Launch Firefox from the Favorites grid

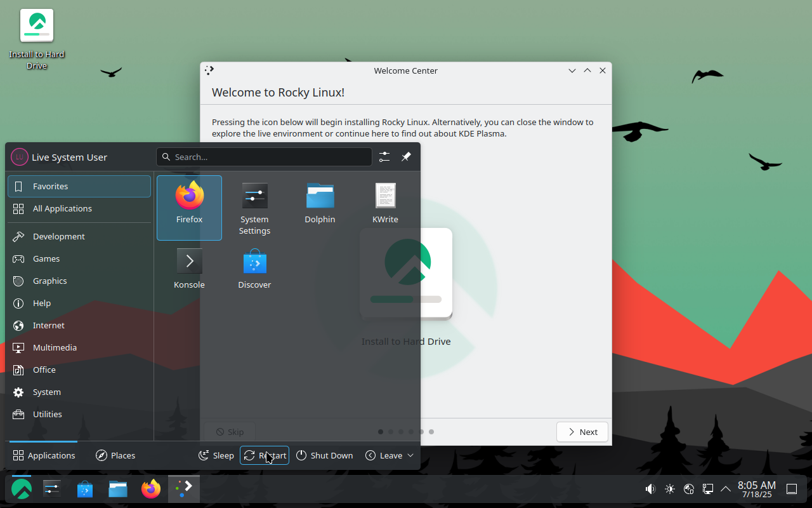(189, 208)
